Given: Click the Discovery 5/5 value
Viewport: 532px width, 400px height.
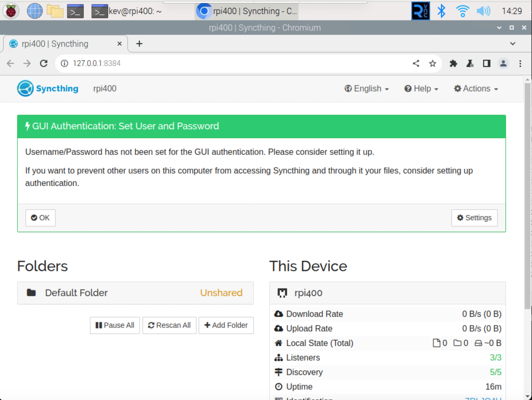Looking at the screenshot, I should tap(496, 372).
